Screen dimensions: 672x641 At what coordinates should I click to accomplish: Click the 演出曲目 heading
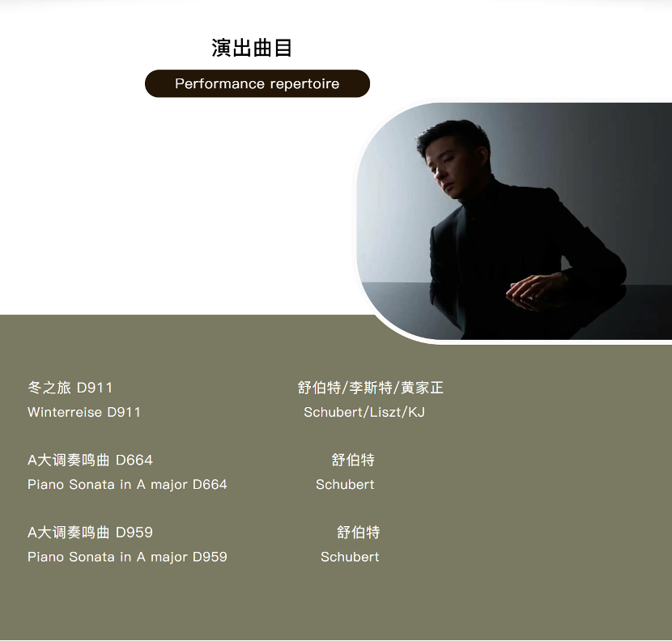[x=252, y=48]
